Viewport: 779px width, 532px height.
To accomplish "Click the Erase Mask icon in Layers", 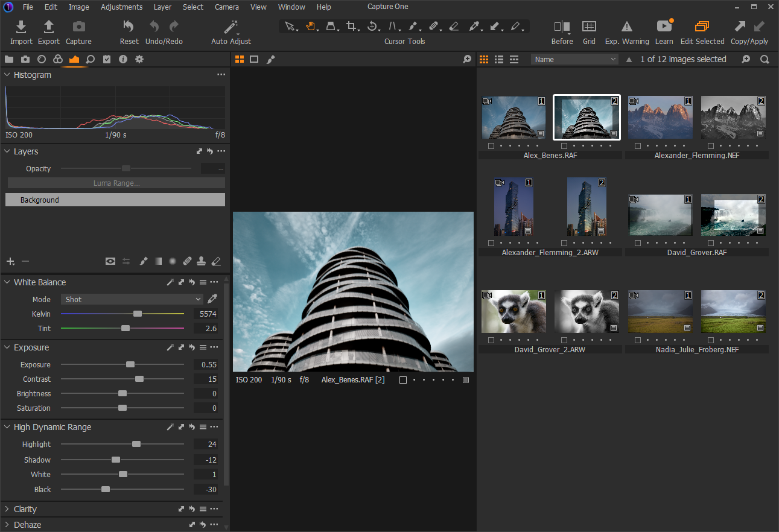I will point(217,261).
